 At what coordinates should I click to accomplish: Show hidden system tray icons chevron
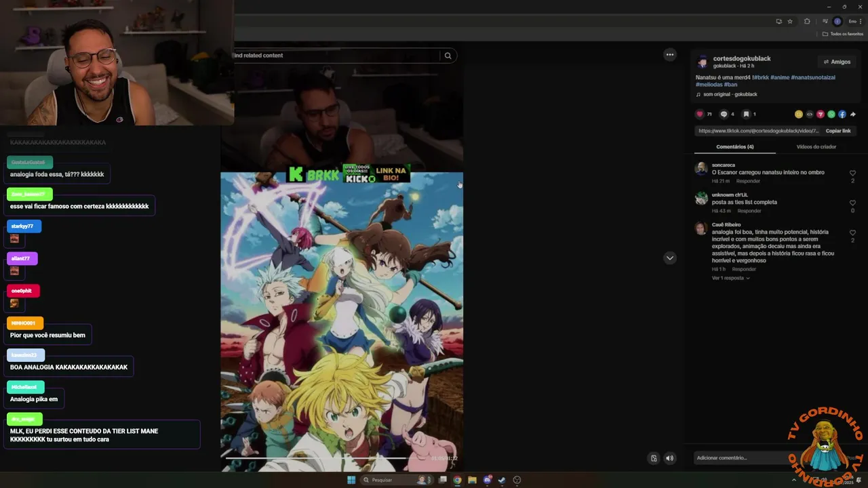click(x=794, y=480)
